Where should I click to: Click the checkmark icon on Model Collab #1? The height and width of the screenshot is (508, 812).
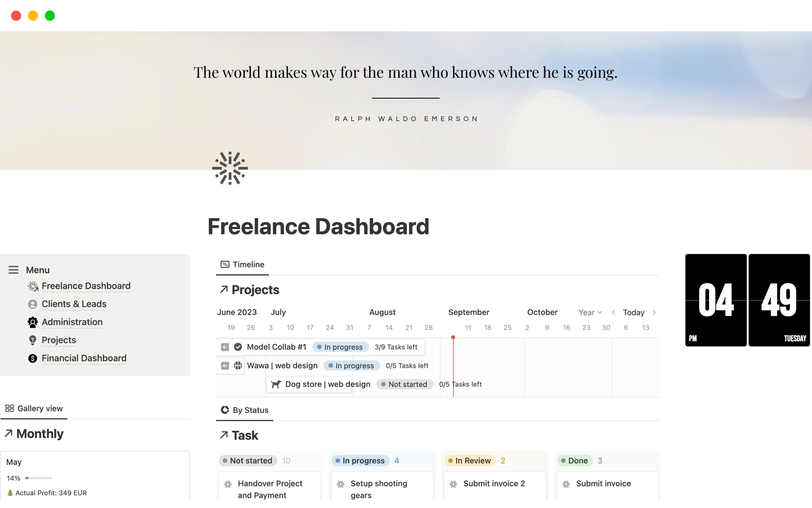coord(238,347)
